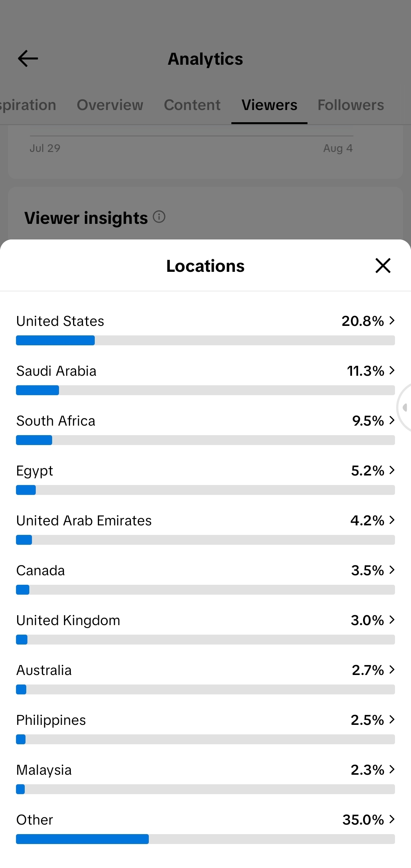
Task: Expand United Arab Emirates chevron
Action: (392, 520)
